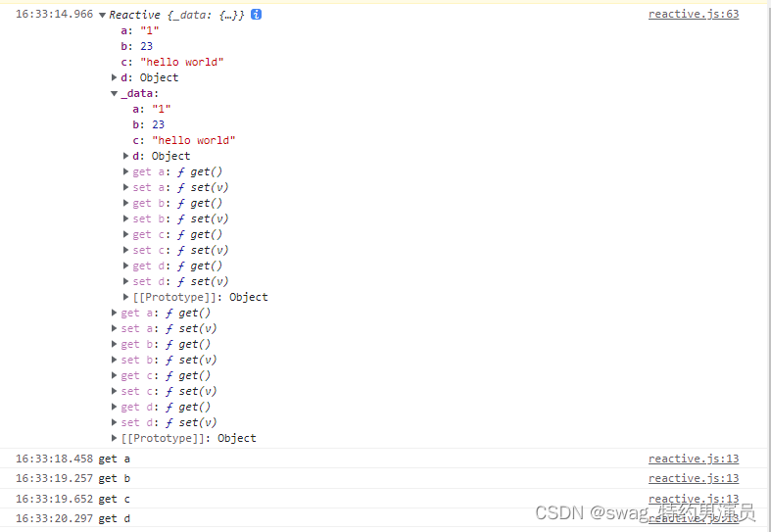Expand set b setter inside _data

125,219
